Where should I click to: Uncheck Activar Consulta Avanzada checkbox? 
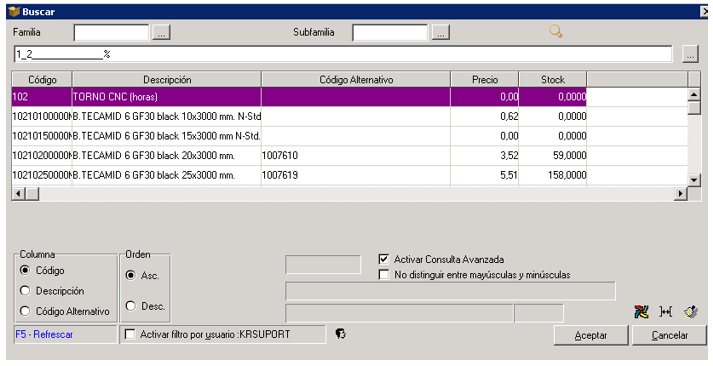(384, 259)
